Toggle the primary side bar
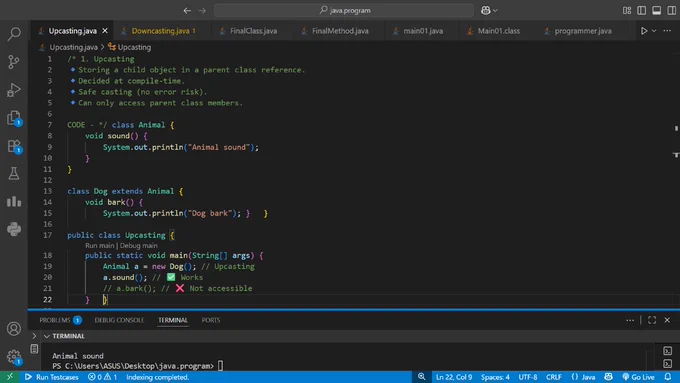The height and width of the screenshot is (383, 680). click(641, 10)
